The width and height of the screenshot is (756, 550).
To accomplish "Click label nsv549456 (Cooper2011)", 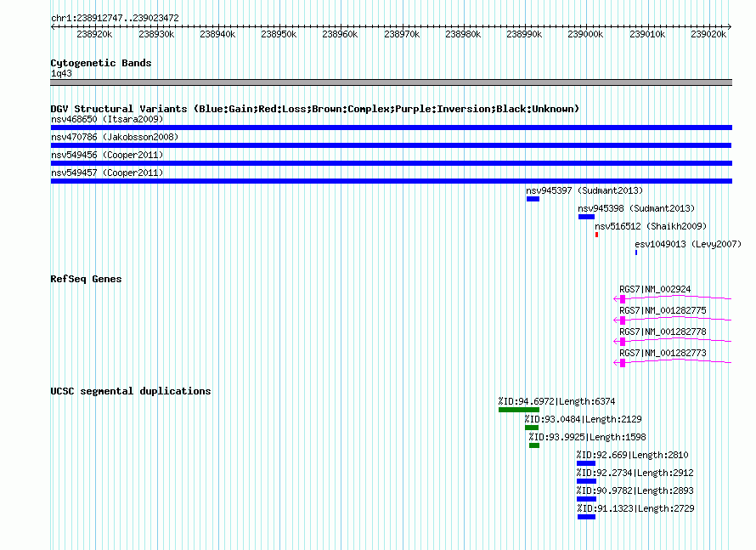I will pyautogui.click(x=107, y=155).
